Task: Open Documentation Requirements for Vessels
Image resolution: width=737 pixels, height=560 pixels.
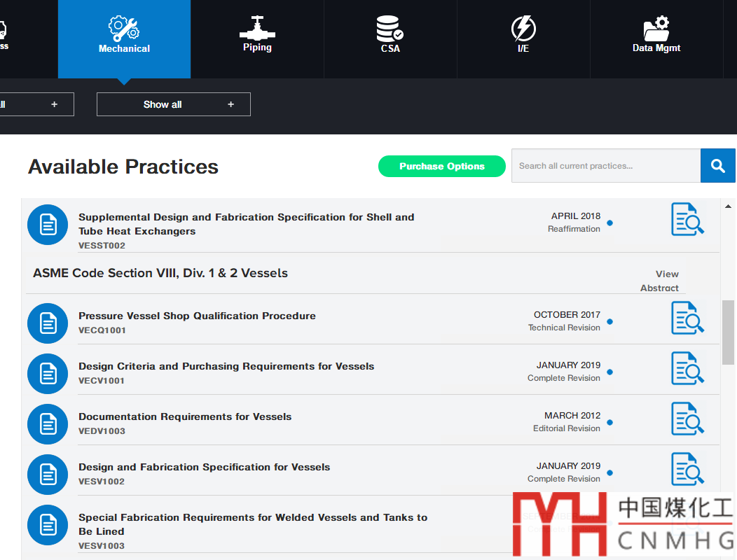Action: tap(185, 416)
